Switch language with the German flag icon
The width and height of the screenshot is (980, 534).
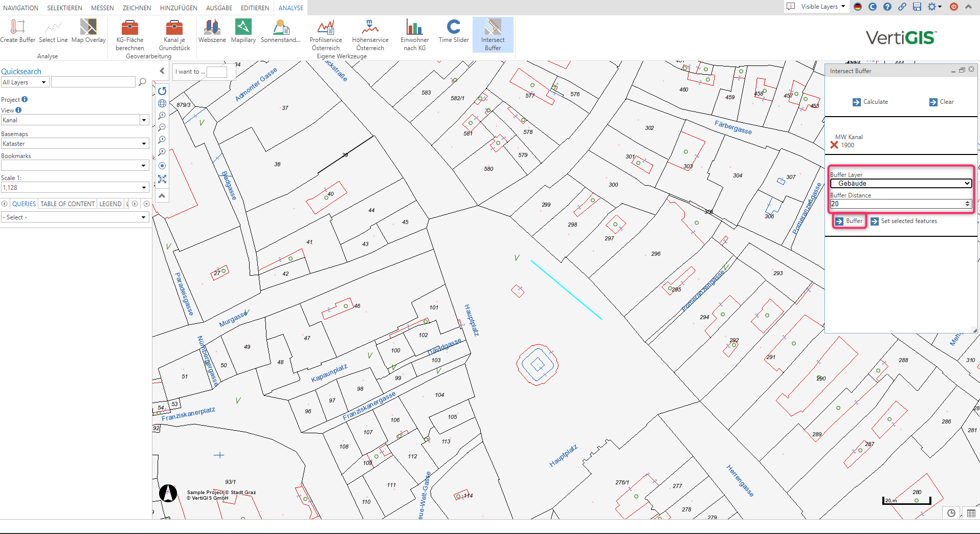[858, 7]
